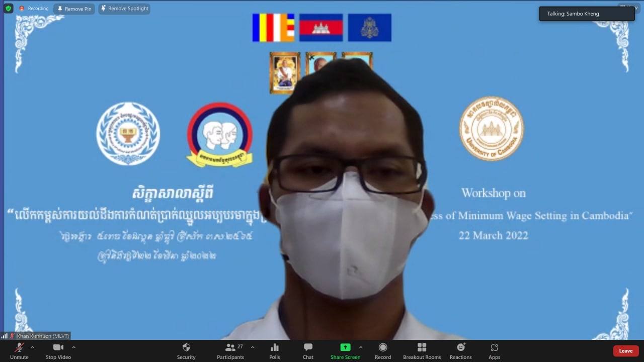Stop the video camera
644x362 pixels.
coord(58,350)
